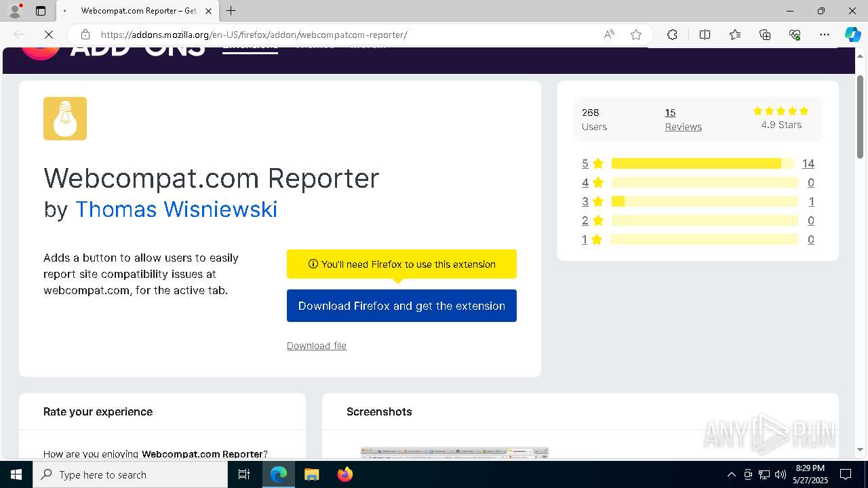Click the Webcompat lightbulb add-on icon
The image size is (868, 488).
tap(65, 119)
